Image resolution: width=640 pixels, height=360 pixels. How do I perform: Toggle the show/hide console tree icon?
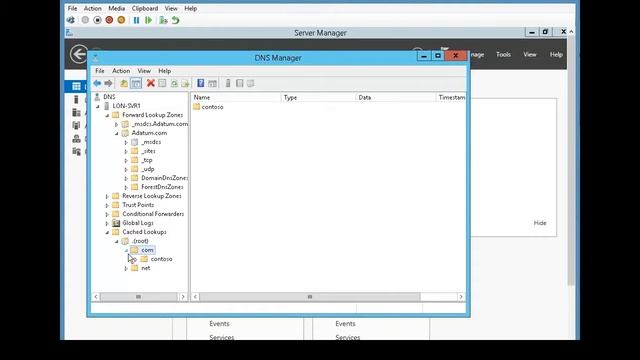click(x=136, y=83)
